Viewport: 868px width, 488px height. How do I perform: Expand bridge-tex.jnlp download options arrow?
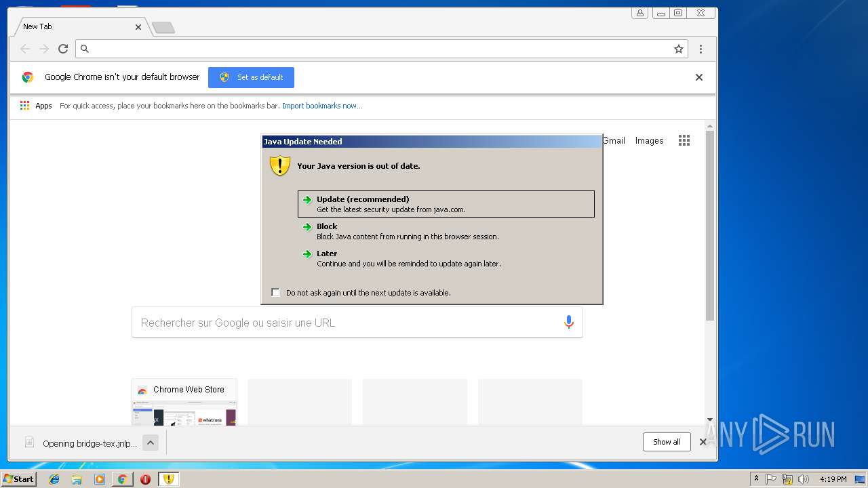pos(151,443)
